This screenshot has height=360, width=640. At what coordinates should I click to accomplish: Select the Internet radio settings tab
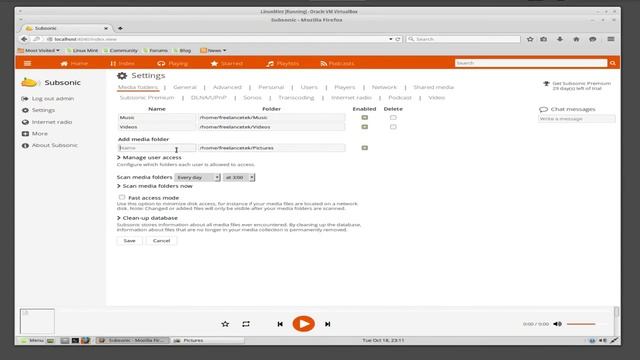351,98
